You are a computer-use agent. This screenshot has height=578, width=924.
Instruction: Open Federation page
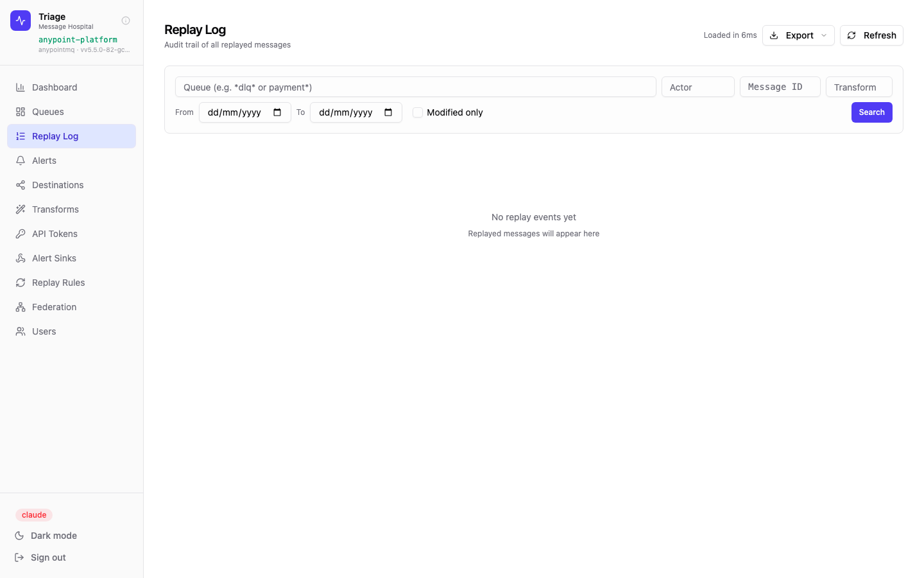tap(71, 307)
